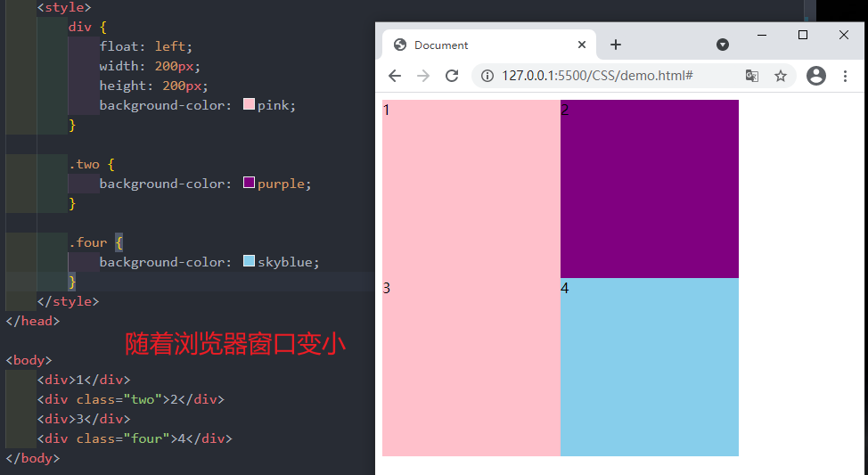Bookmark this page with the star icon
This screenshot has width=868, height=475.
pos(781,76)
